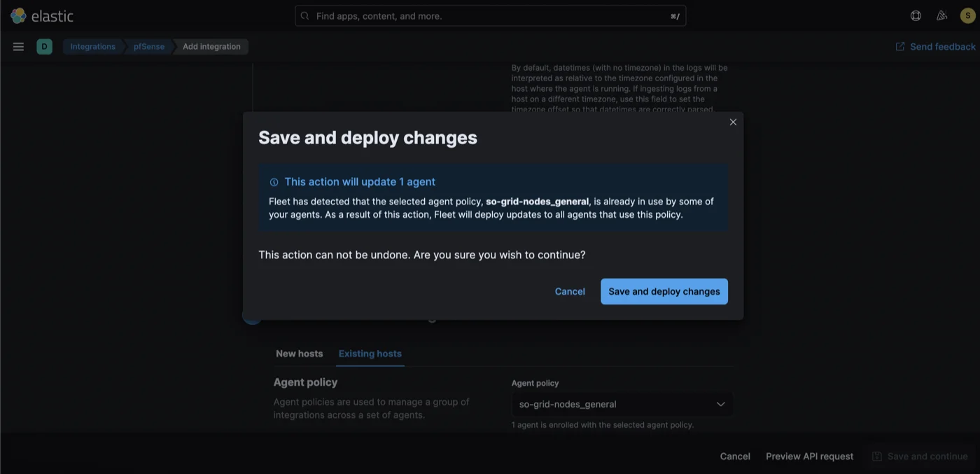Click the Agent policy dropdown chevron

point(720,404)
